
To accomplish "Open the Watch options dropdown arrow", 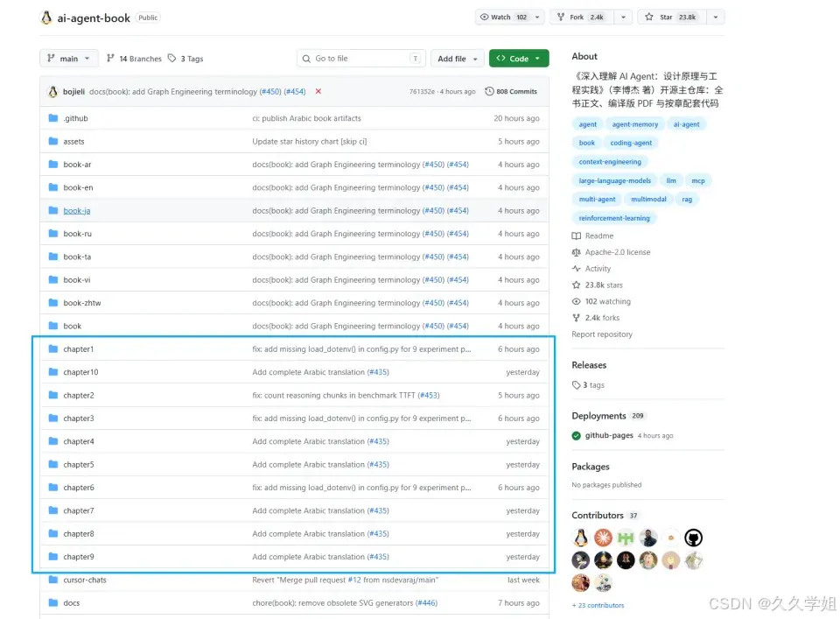I will coord(537,18).
